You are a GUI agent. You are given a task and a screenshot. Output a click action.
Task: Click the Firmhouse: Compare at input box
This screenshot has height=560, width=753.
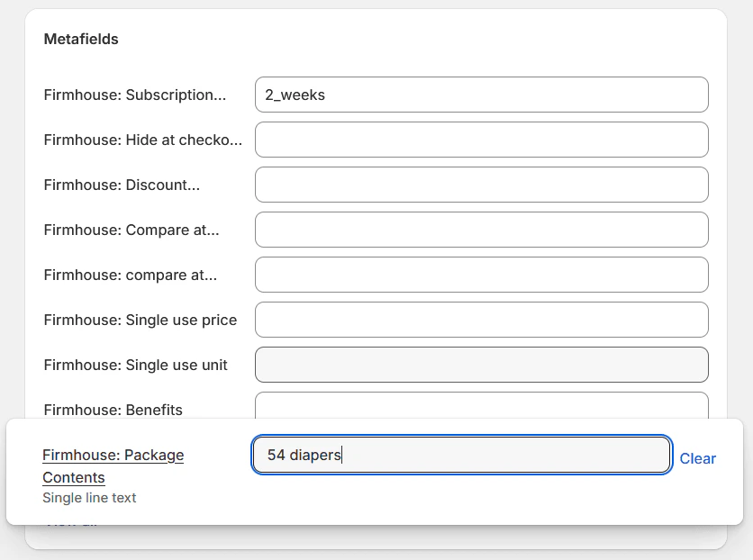click(x=481, y=230)
